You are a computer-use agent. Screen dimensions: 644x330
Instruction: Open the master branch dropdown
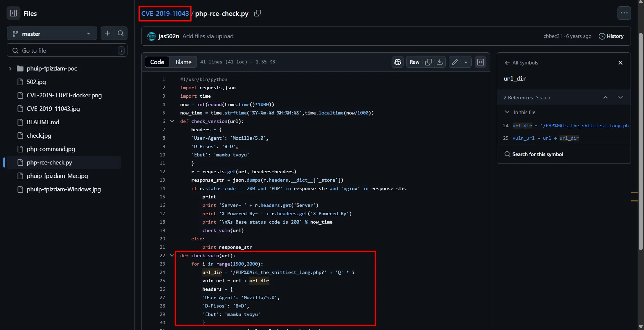coord(52,33)
